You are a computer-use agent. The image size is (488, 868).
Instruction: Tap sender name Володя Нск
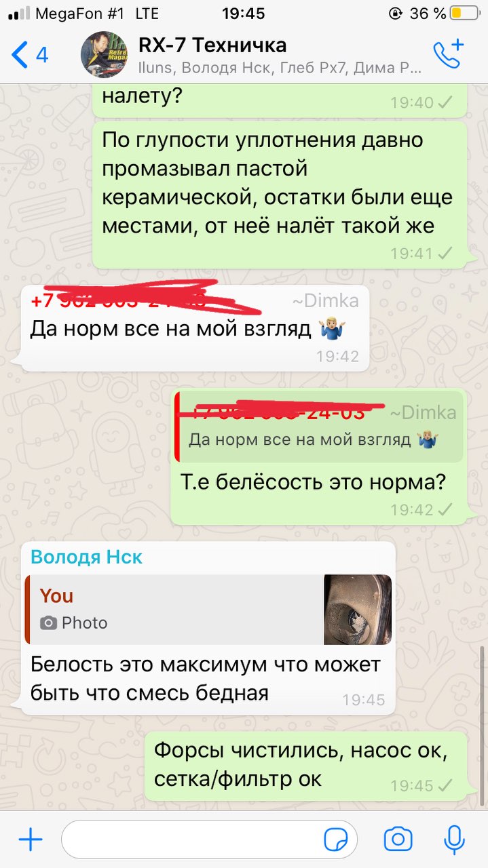pos(87,557)
